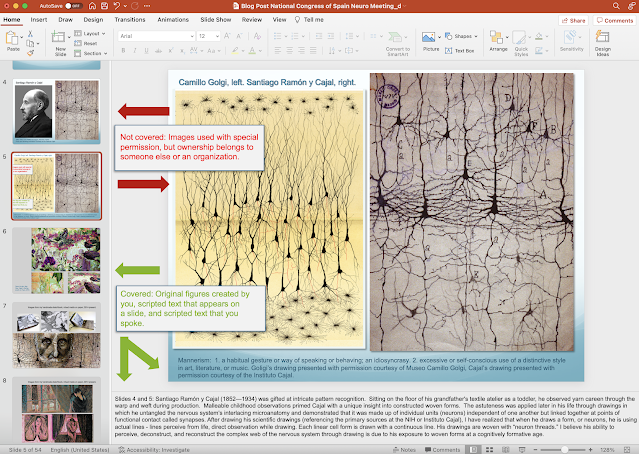Switch to the Insert tab
The height and width of the screenshot is (454, 639).
coord(39,20)
